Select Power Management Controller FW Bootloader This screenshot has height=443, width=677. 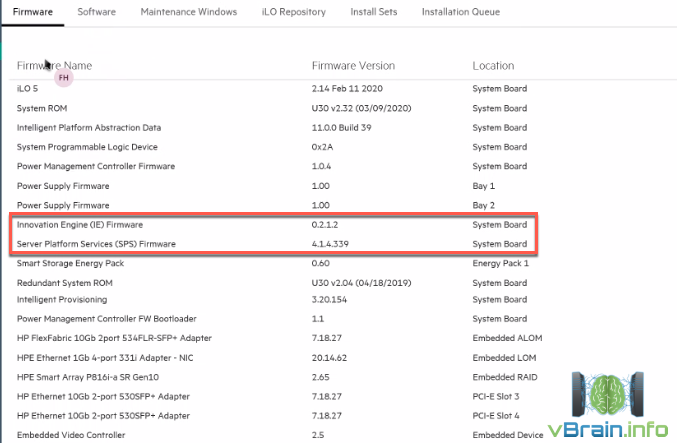pyautogui.click(x=107, y=319)
